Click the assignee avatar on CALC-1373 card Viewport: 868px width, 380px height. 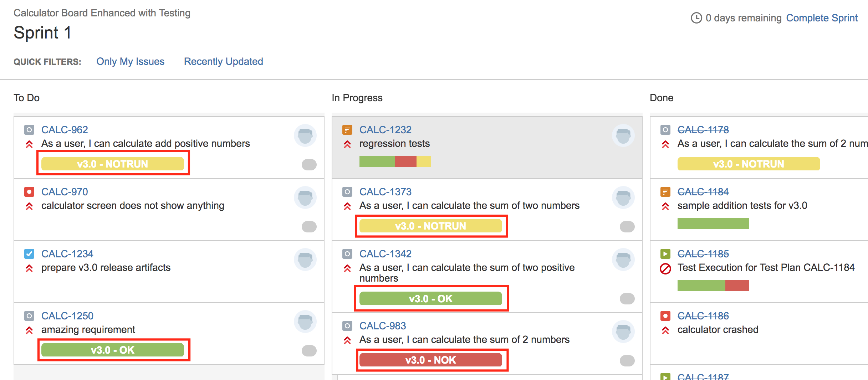pyautogui.click(x=623, y=197)
